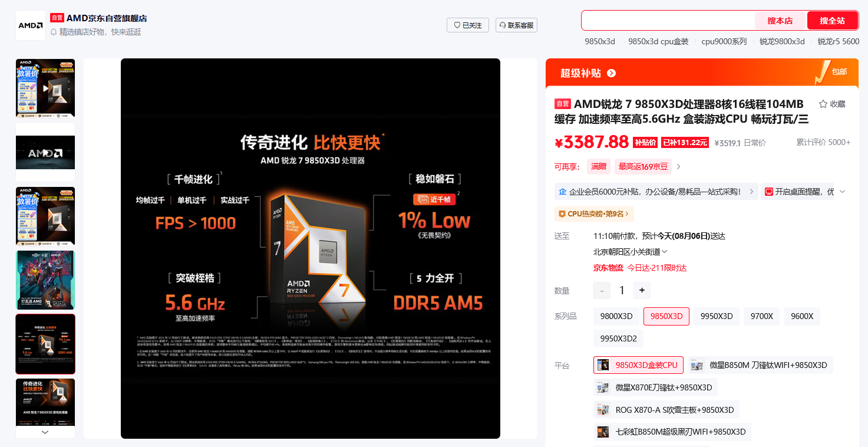This screenshot has height=447, width=868.
Task: Select the 9800X3D series option
Action: 616,317
